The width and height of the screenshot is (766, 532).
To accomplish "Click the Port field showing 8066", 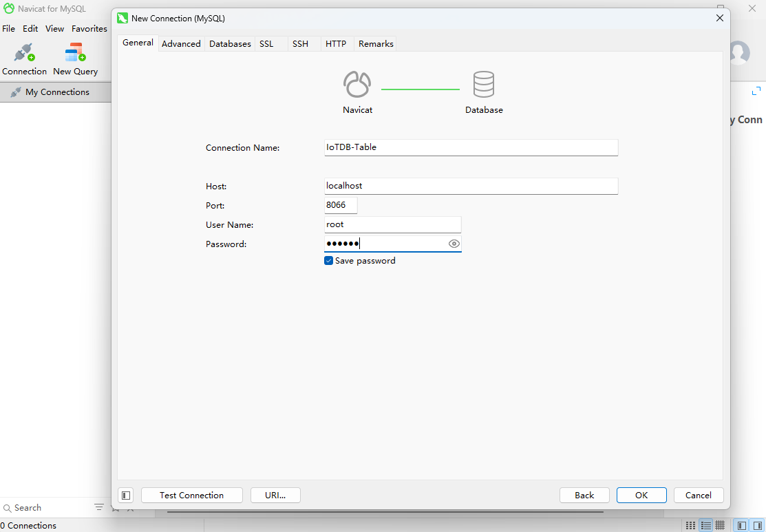I will 341,205.
